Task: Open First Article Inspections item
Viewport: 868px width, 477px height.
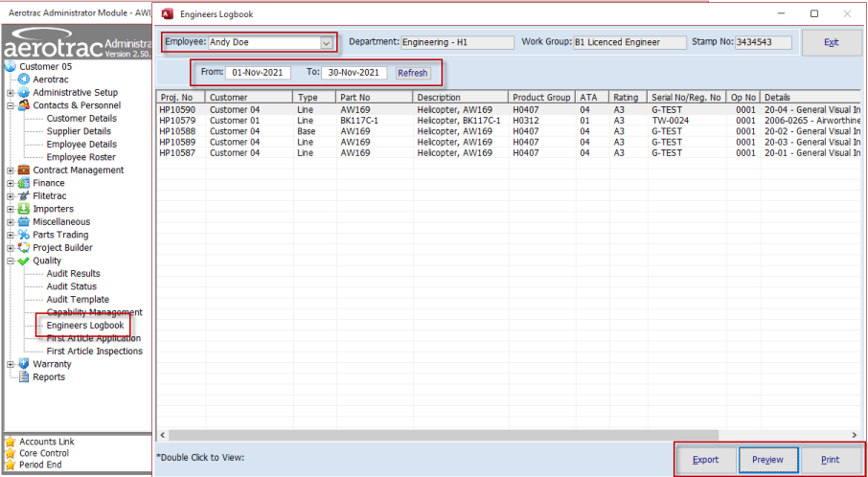Action: click(x=94, y=352)
